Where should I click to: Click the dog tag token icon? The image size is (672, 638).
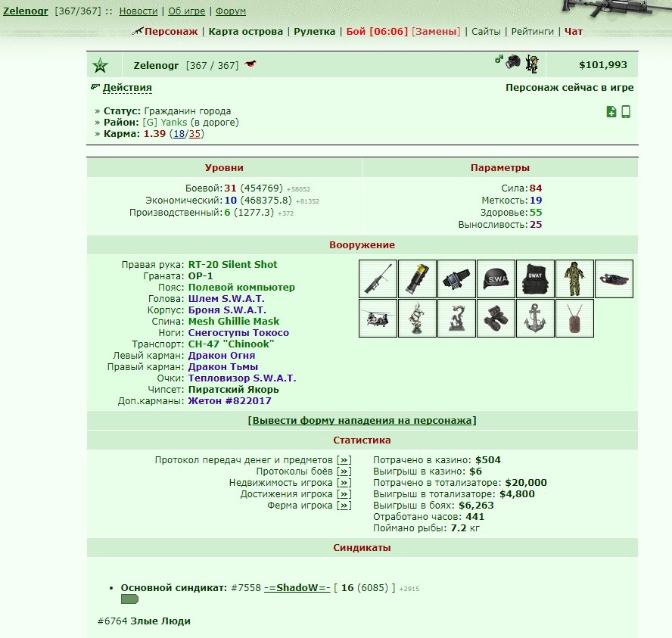point(574,319)
